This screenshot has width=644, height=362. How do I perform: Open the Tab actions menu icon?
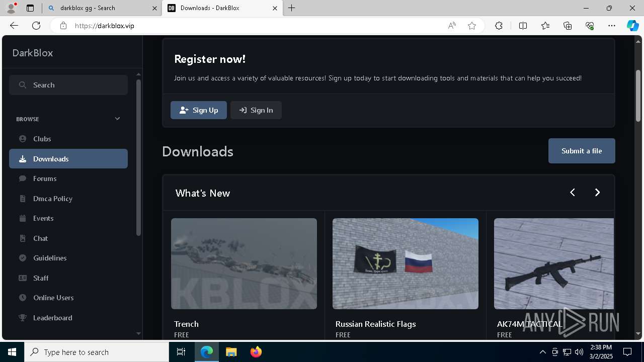(30, 8)
